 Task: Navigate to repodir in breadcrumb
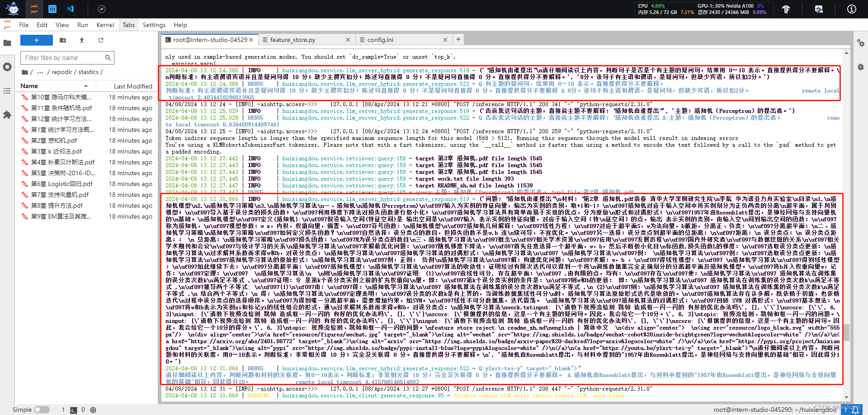click(62, 72)
